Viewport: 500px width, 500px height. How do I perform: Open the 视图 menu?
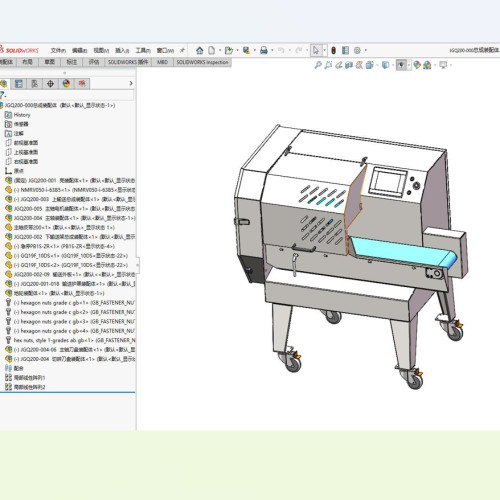coord(101,50)
